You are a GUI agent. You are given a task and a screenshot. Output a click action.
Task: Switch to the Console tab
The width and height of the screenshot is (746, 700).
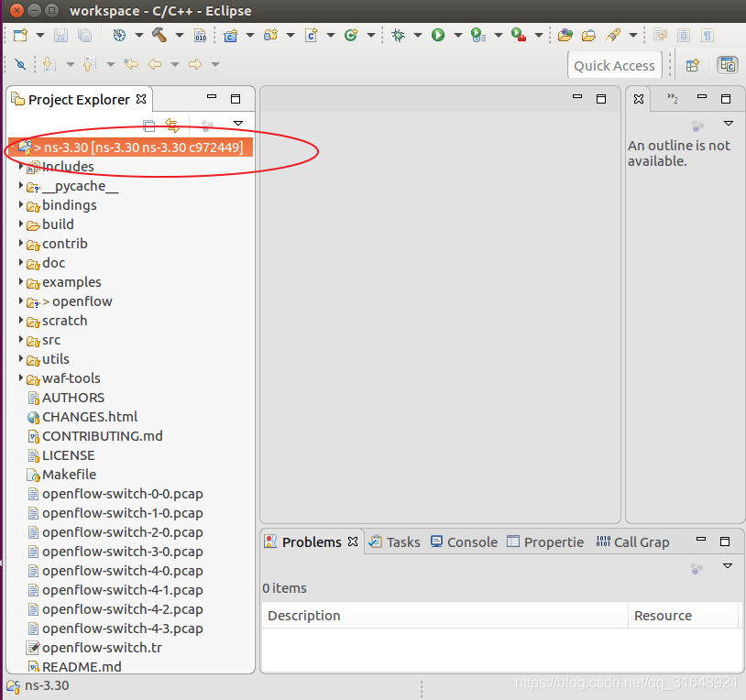tap(464, 542)
